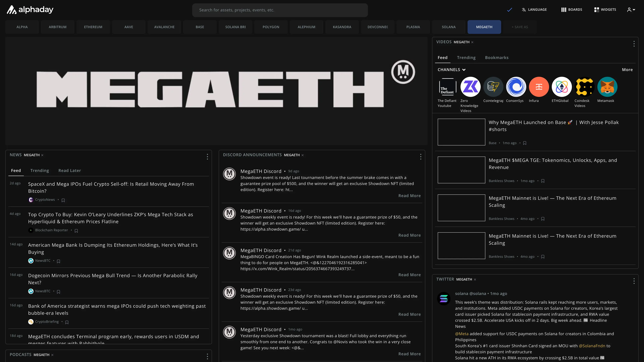The height and width of the screenshot is (362, 644).
Task: Open the Widgets library
Action: [x=605, y=10]
